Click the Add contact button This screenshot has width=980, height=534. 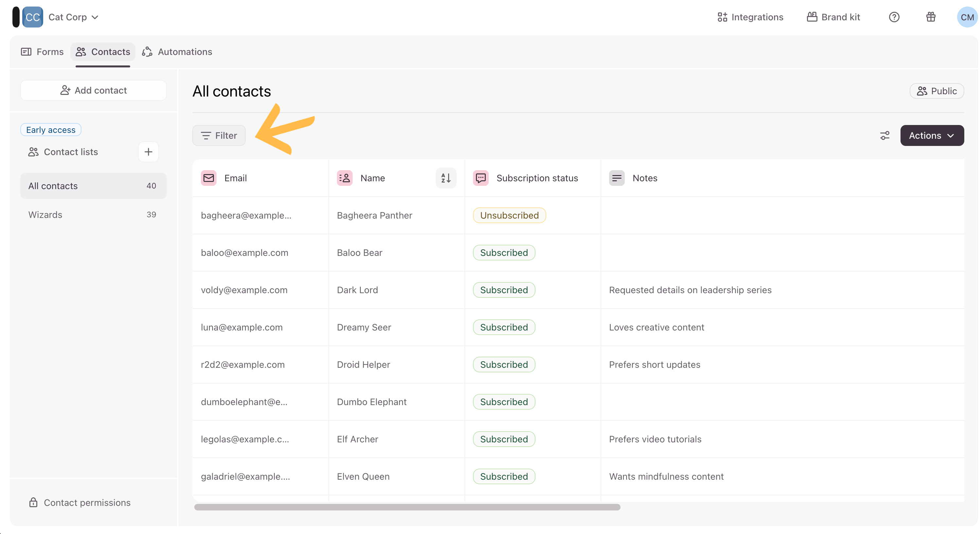(93, 90)
